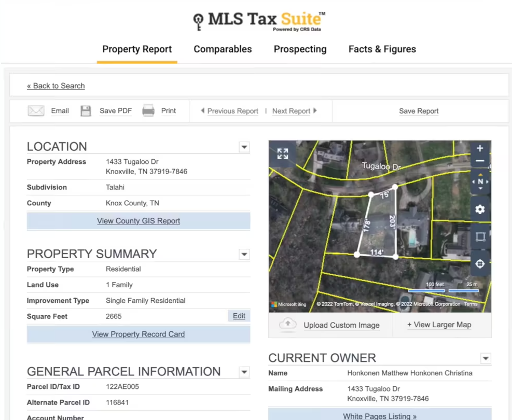The width and height of the screenshot is (512, 420).
Task: Click the upload cloud icon
Action: (x=288, y=325)
